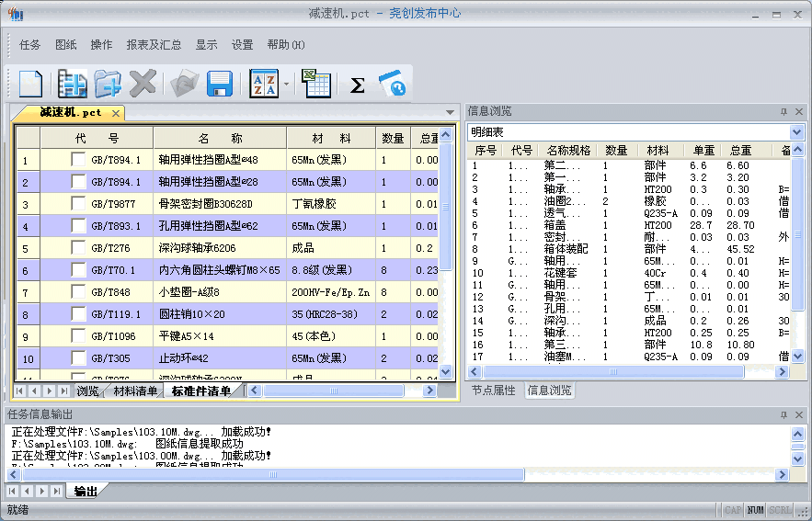812x521 pixels.
Task: Jump to last tab in output navigator
Action: [x=57, y=491]
